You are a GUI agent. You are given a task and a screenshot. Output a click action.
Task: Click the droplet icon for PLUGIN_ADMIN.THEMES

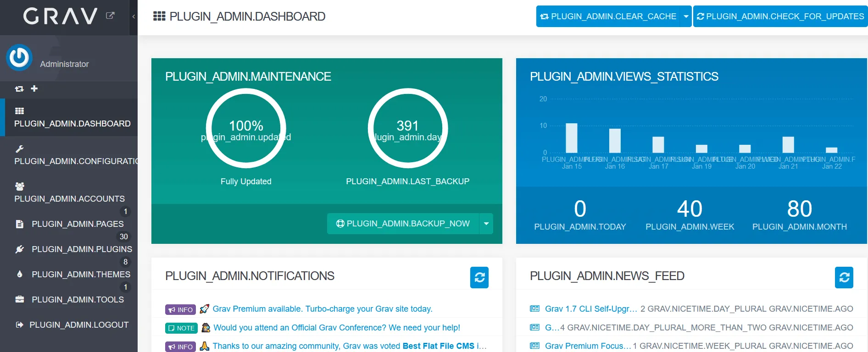pos(19,274)
